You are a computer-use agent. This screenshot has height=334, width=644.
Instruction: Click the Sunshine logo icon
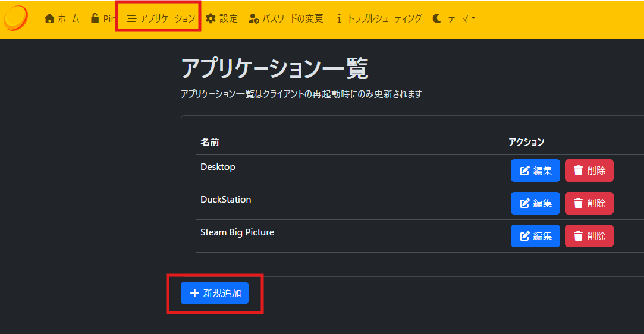pyautogui.click(x=15, y=18)
